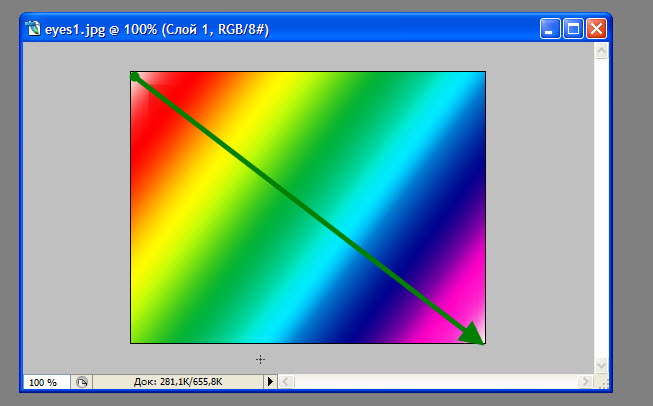Minimize the eyes1.jpg document window
The image size is (653, 406).
(x=550, y=29)
